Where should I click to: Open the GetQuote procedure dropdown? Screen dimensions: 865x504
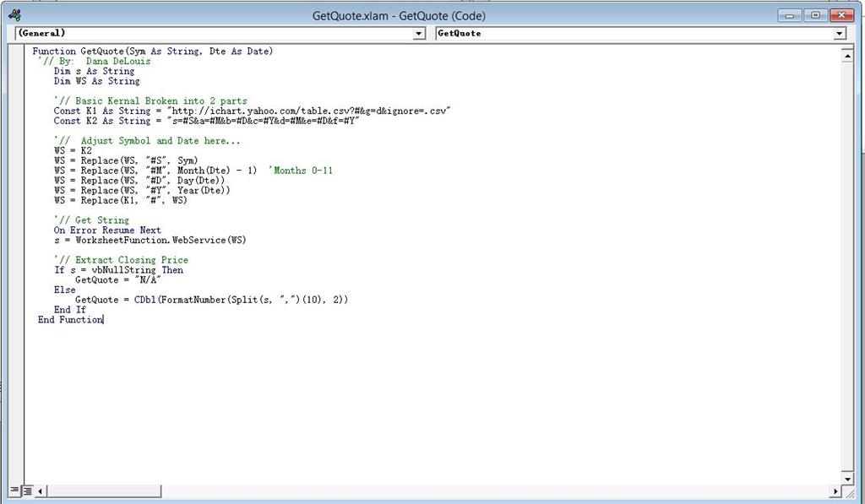click(839, 34)
